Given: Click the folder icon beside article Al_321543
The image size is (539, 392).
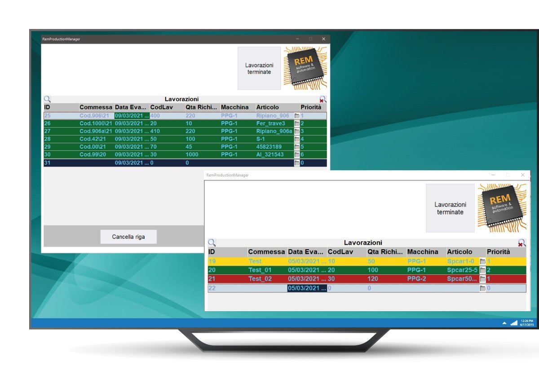Looking at the screenshot, I should pyautogui.click(x=297, y=154).
